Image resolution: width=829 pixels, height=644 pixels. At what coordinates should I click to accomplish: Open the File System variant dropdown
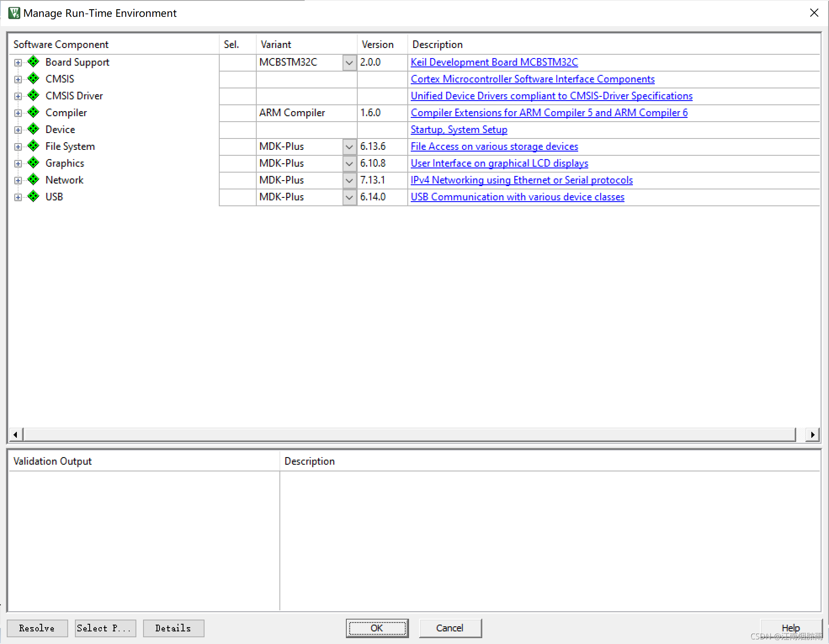tap(349, 147)
